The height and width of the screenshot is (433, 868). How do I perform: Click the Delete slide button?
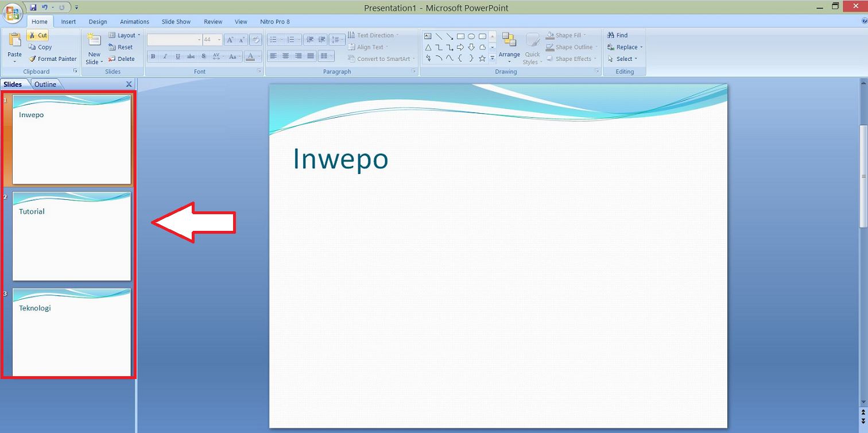click(122, 59)
